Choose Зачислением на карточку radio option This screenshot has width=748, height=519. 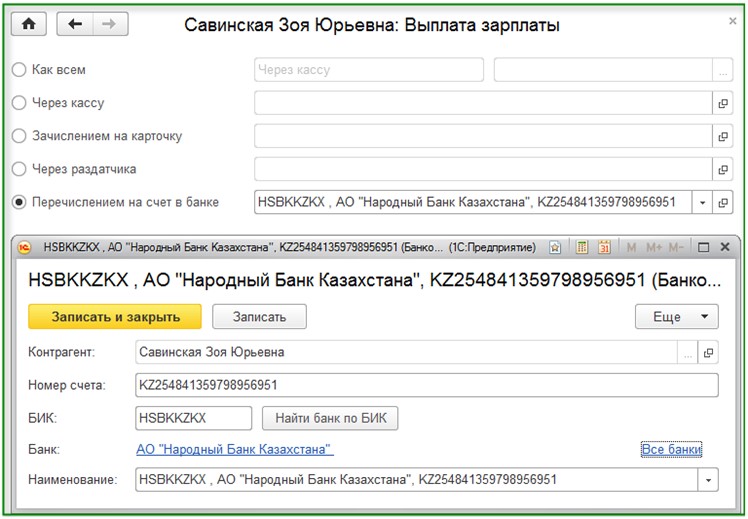(x=19, y=136)
